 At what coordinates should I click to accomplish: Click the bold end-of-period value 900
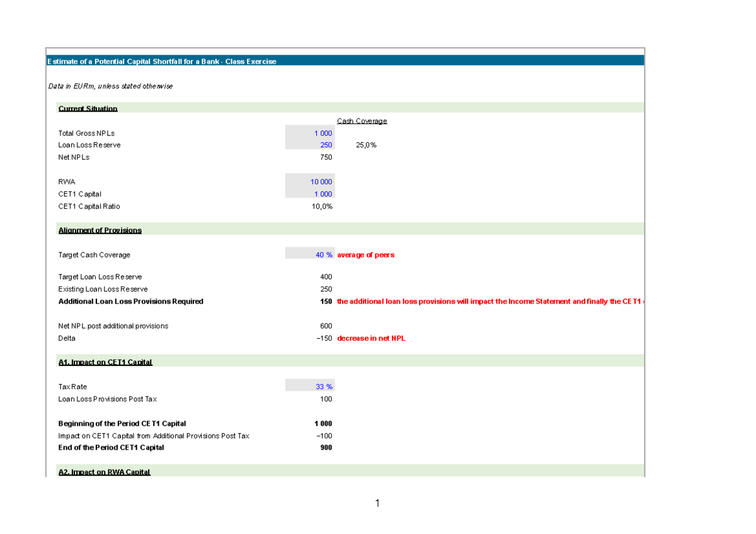(x=326, y=448)
